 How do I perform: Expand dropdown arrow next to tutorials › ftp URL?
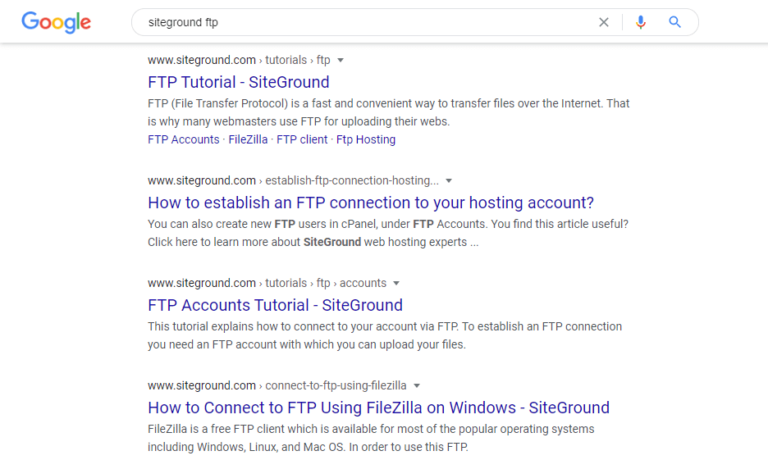340,60
